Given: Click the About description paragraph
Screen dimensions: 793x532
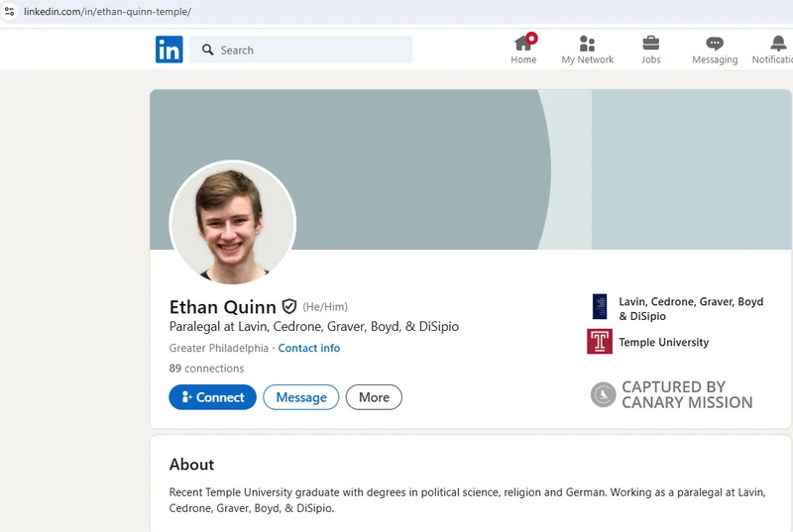Looking at the screenshot, I should [x=467, y=499].
